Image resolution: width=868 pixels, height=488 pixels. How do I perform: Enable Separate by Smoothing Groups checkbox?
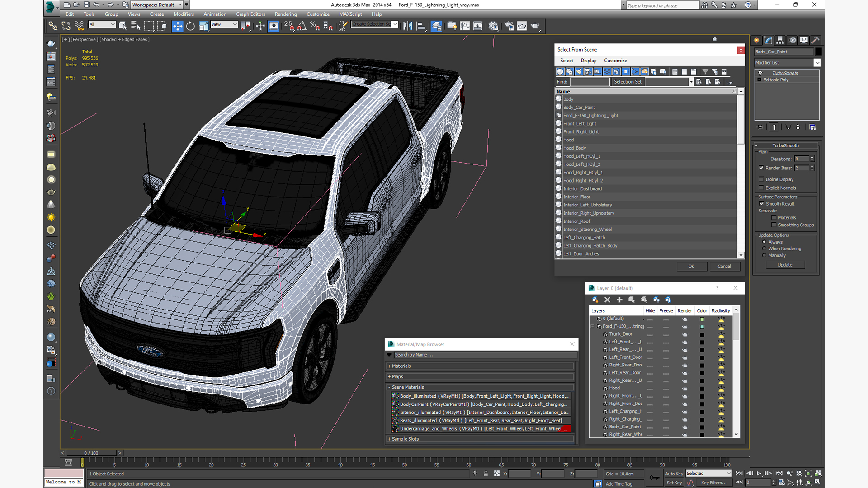(x=774, y=225)
